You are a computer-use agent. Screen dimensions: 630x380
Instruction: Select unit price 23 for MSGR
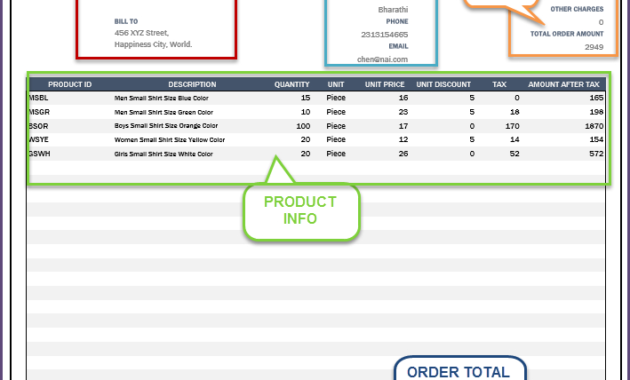pyautogui.click(x=403, y=112)
